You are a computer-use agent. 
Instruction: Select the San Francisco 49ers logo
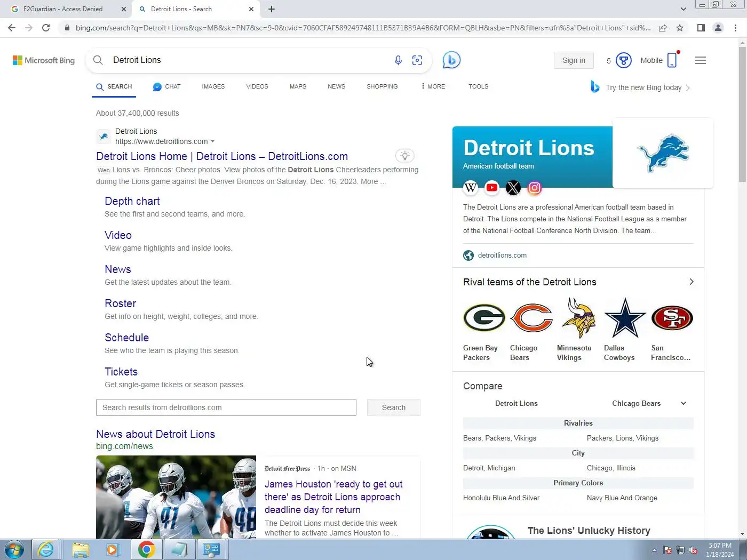[x=672, y=318]
